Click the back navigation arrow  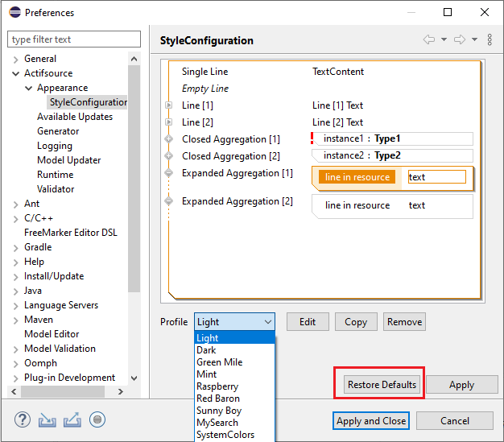click(429, 39)
